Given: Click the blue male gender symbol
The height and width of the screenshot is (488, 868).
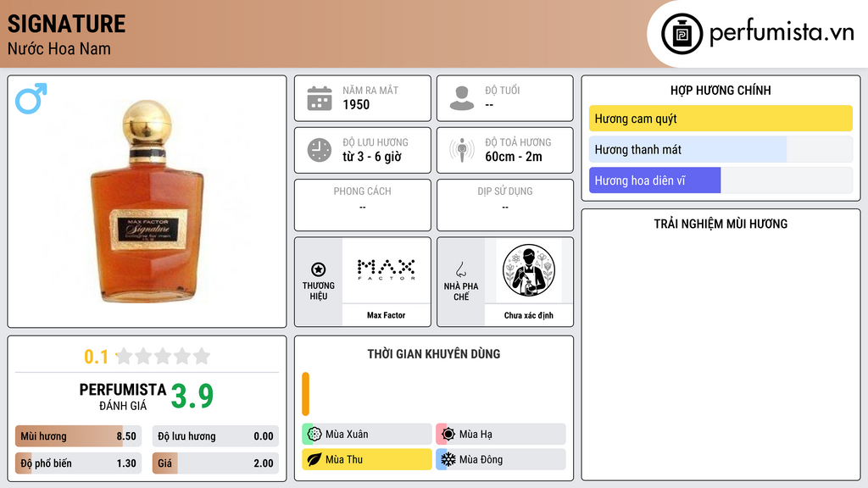Looking at the screenshot, I should [x=31, y=98].
